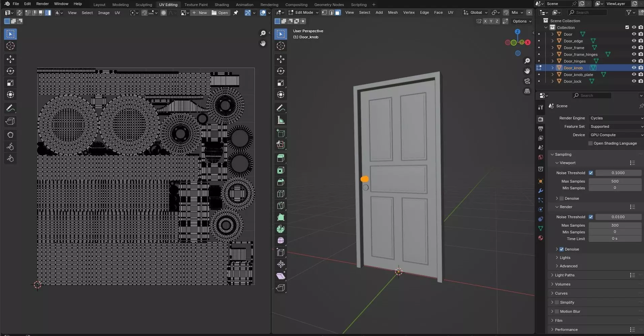
Task: Select the Inset Faces tool in 3D viewport
Action: pyautogui.click(x=281, y=170)
